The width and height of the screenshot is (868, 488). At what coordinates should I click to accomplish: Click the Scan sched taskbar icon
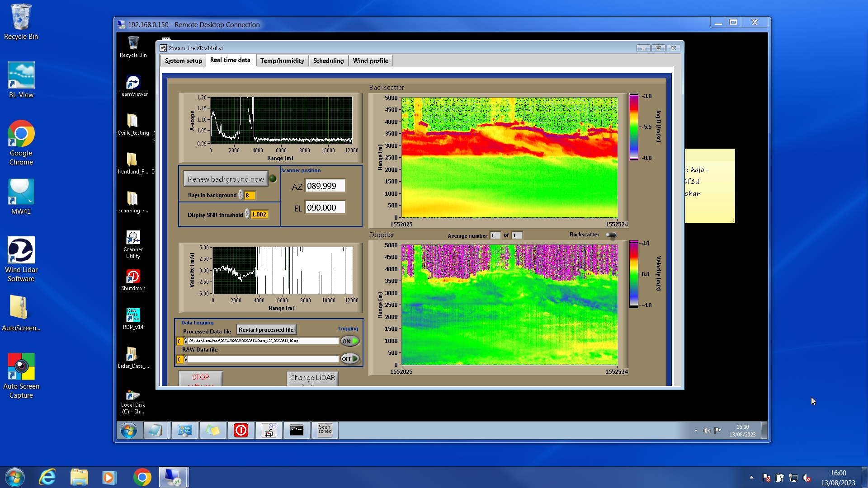click(325, 430)
